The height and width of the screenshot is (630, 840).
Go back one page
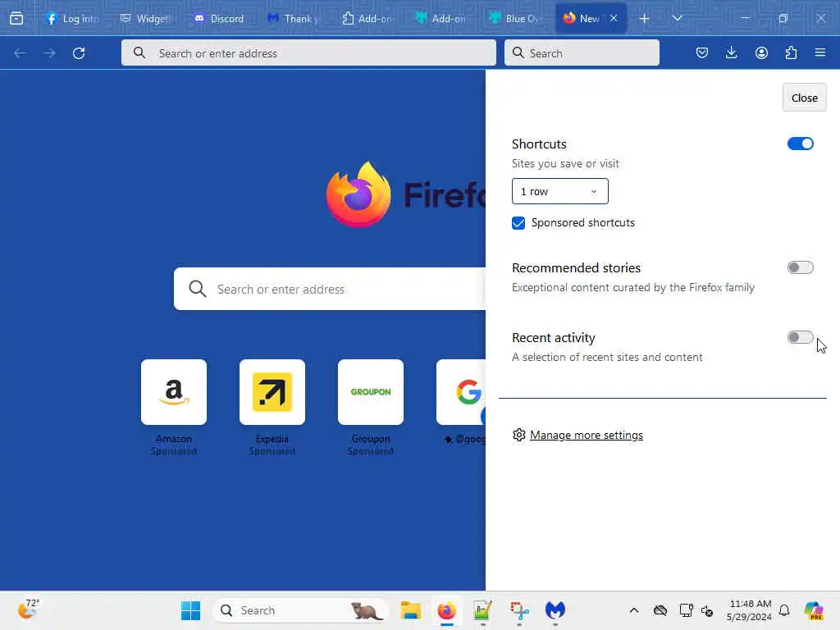coord(20,53)
